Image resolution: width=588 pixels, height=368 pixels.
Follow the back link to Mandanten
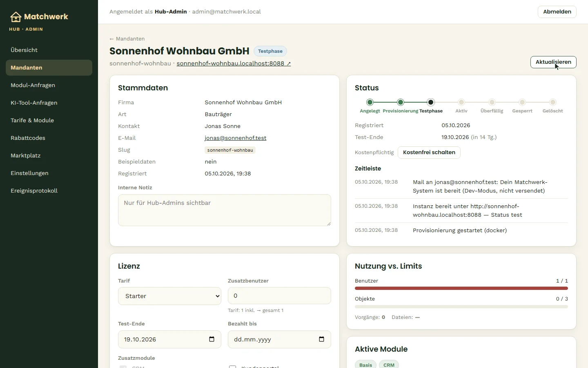click(127, 39)
